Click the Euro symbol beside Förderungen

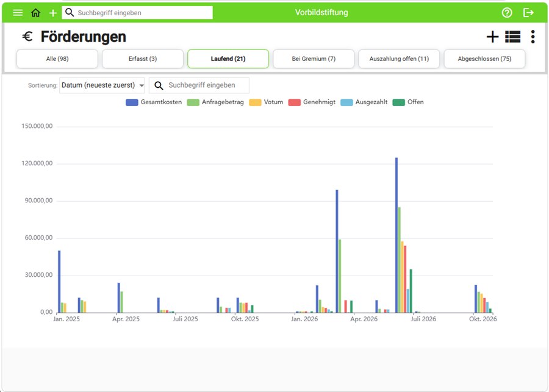(x=27, y=37)
